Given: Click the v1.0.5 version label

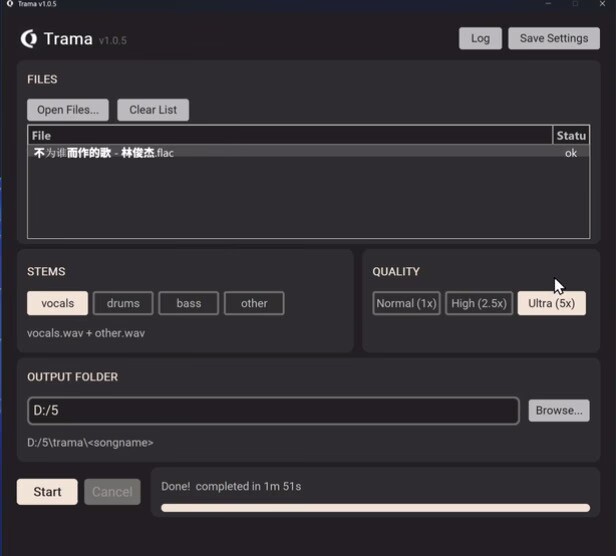Looking at the screenshot, I should 112,40.
